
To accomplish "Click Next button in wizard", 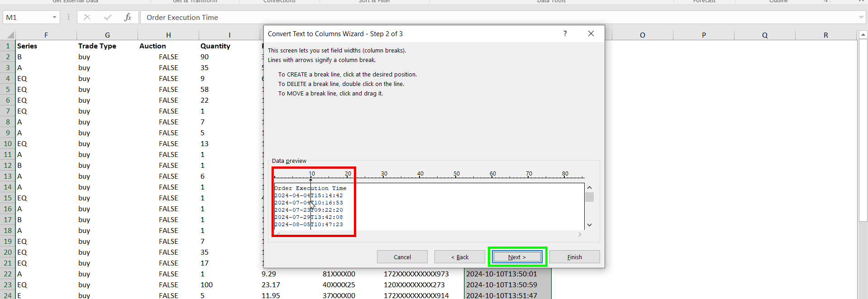I will click(x=517, y=257).
